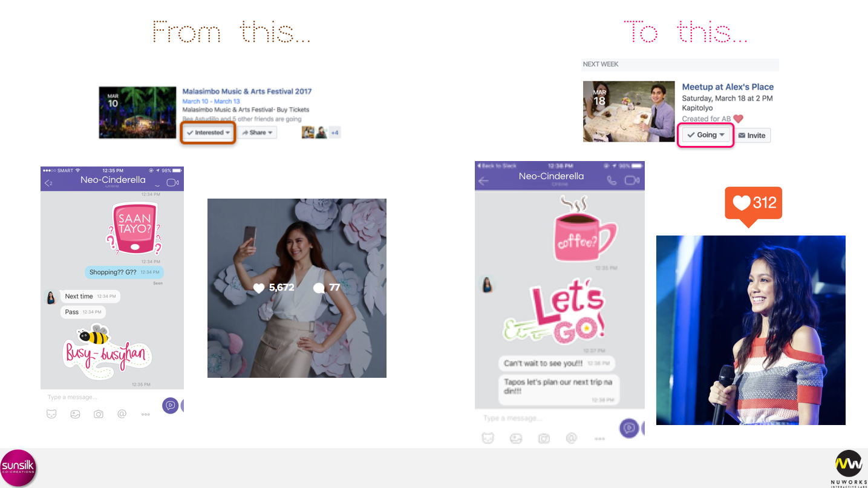Click the comment bubble showing 77 comments
Screen dimensions: 868x488
319,288
